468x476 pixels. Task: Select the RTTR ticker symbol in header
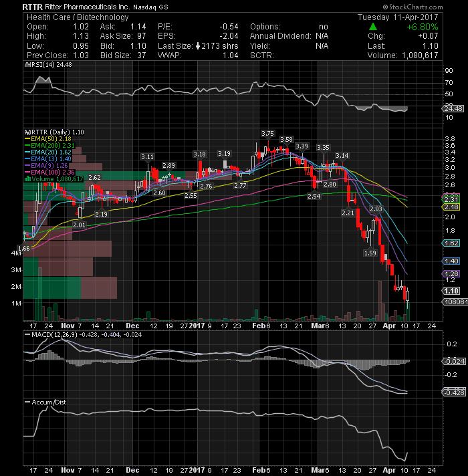(x=33, y=7)
